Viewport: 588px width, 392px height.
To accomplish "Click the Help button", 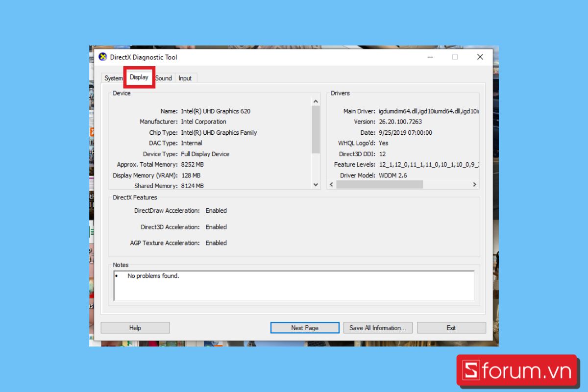I will (135, 328).
